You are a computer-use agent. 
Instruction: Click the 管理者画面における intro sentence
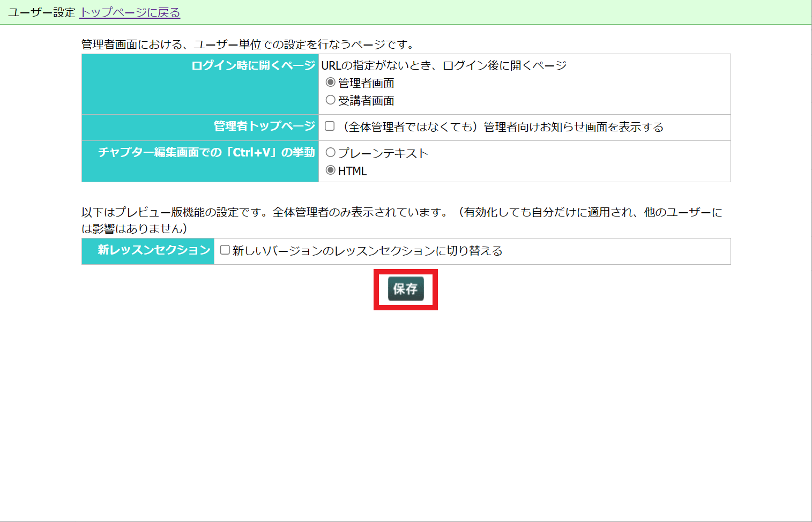[x=248, y=44]
